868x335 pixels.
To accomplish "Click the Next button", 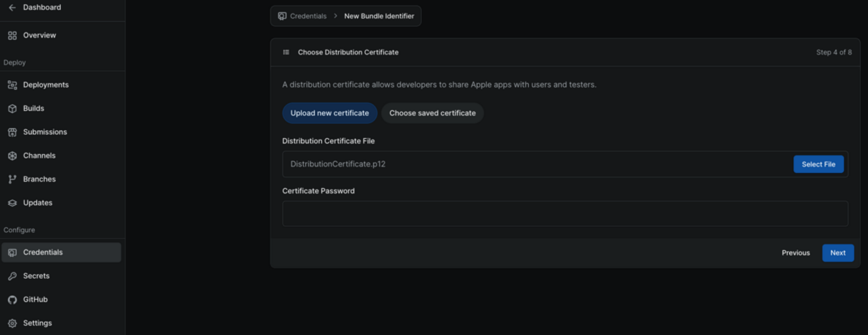I will [x=837, y=253].
